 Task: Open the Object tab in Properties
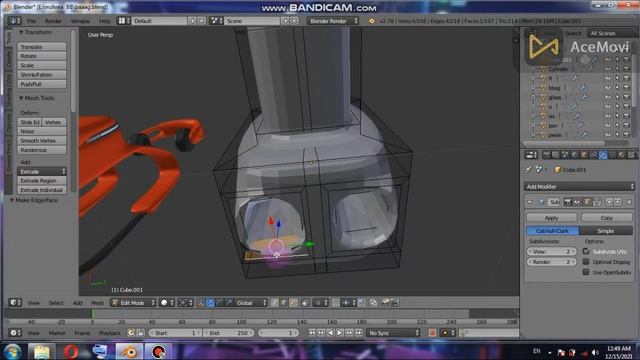[584, 155]
